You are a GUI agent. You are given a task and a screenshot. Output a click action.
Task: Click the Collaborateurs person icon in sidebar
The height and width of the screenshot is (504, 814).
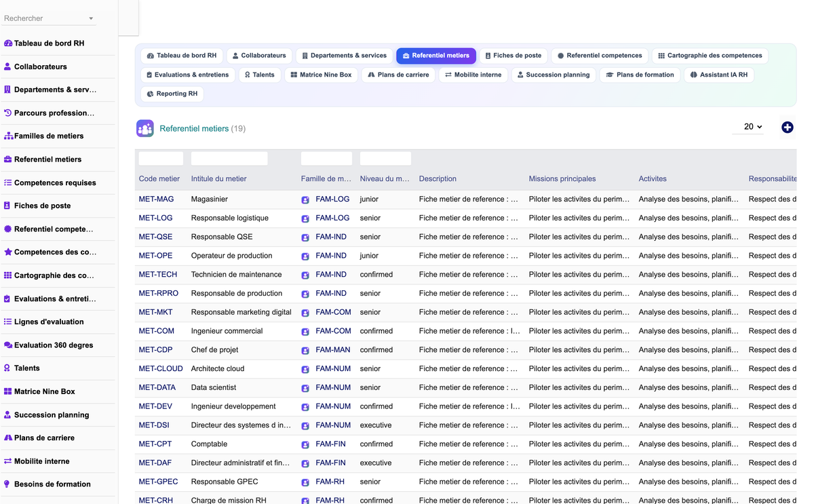point(8,66)
